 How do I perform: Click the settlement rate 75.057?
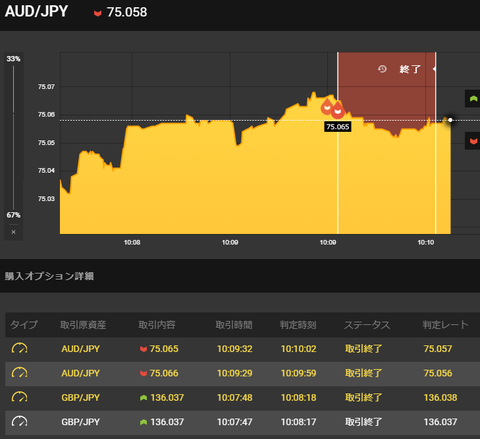[438, 349]
